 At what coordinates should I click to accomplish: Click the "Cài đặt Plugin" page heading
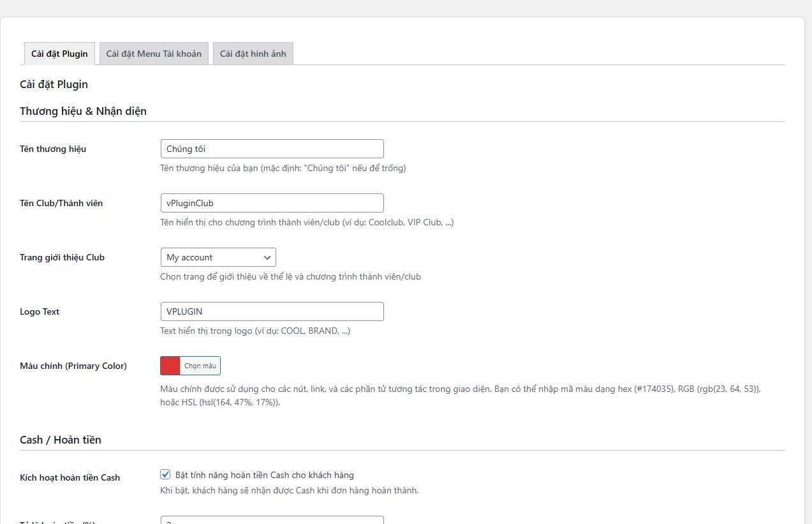pos(54,84)
